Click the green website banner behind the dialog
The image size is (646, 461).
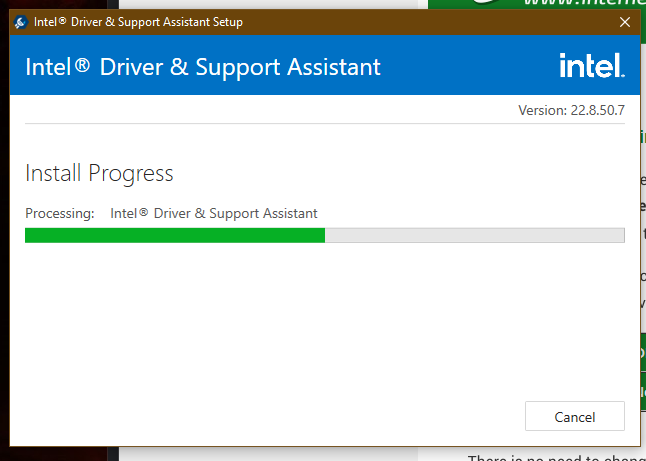point(540,4)
